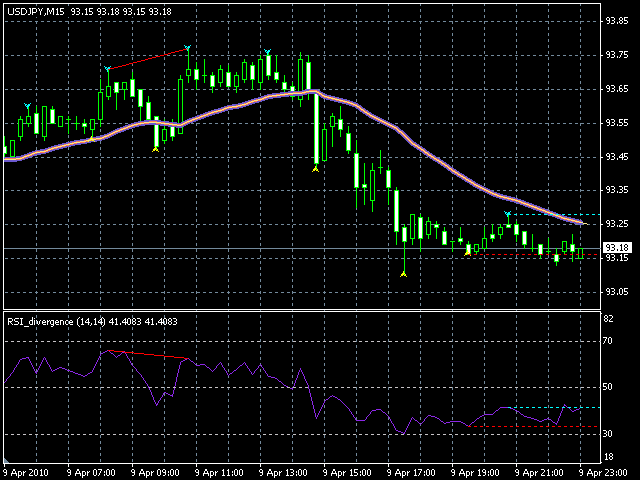
Task: Click the 9 Apr 11:00 time label
Action: pyautogui.click(x=219, y=473)
